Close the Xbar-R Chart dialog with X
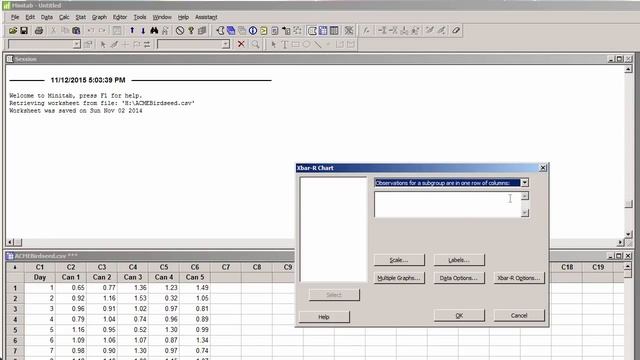640x360 pixels. (x=542, y=168)
